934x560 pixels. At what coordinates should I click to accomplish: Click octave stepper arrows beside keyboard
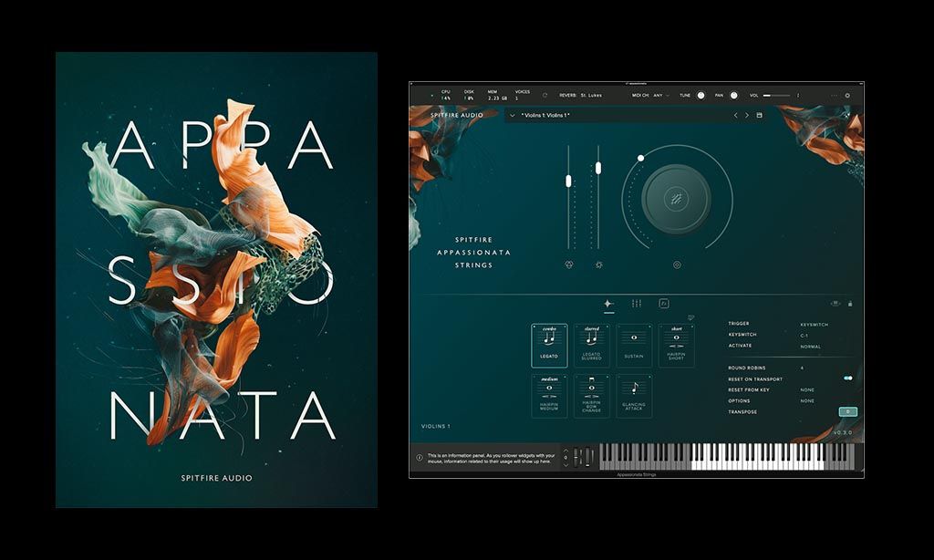566,458
